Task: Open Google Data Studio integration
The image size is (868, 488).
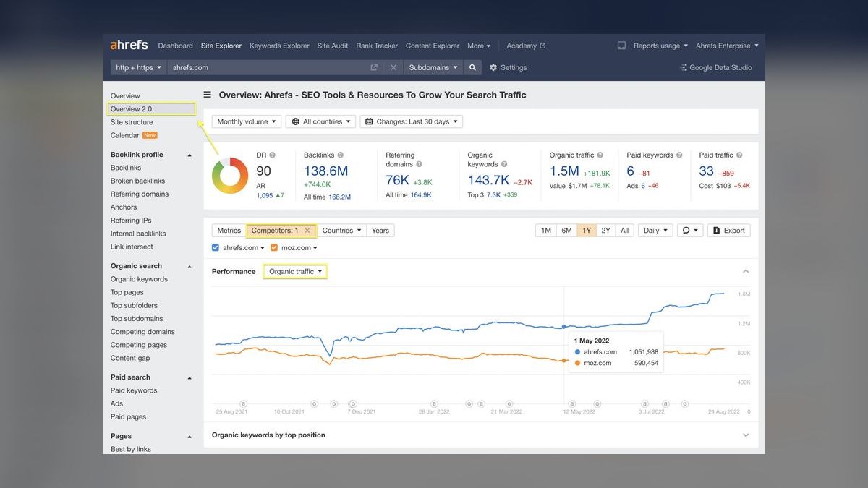Action: [716, 67]
